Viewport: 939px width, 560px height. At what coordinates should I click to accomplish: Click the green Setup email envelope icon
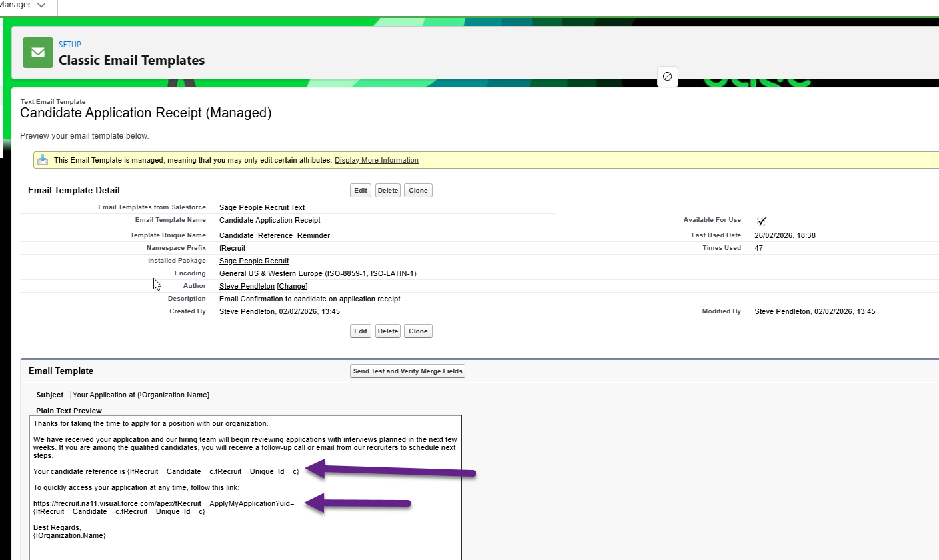[38, 53]
